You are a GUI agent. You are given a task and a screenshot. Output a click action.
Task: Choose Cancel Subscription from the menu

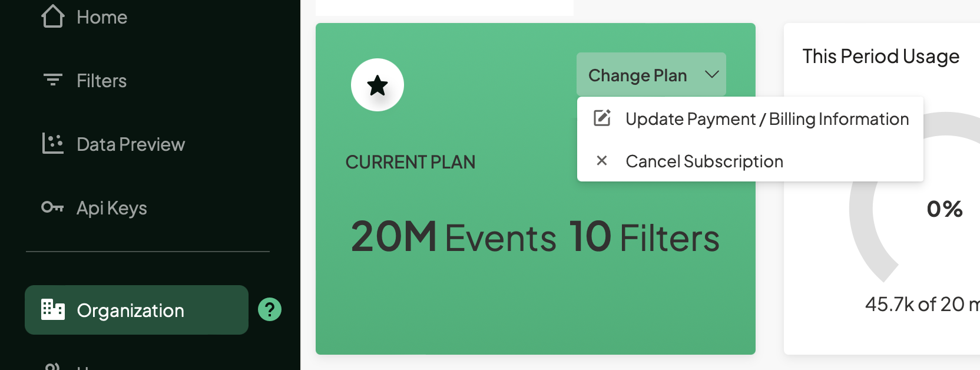704,161
